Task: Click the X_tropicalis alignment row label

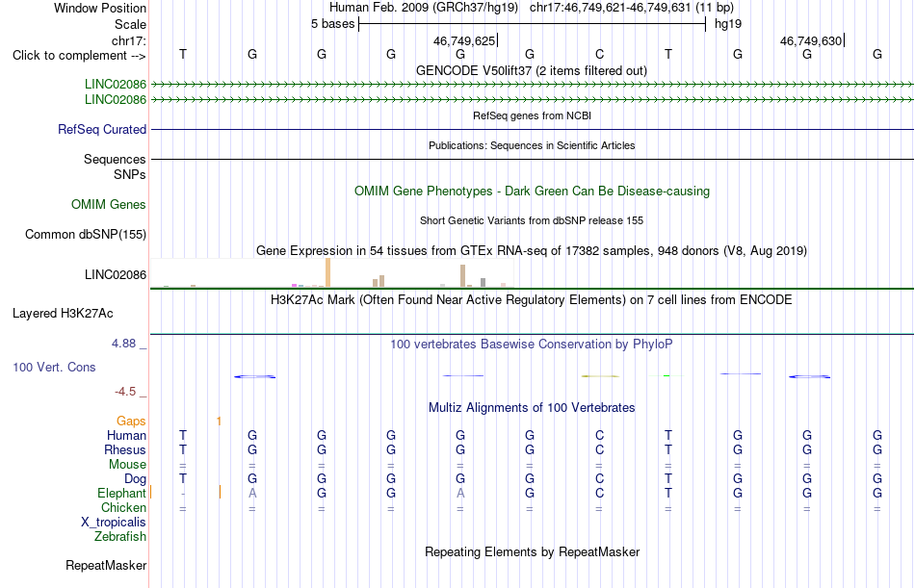Action: [114, 523]
